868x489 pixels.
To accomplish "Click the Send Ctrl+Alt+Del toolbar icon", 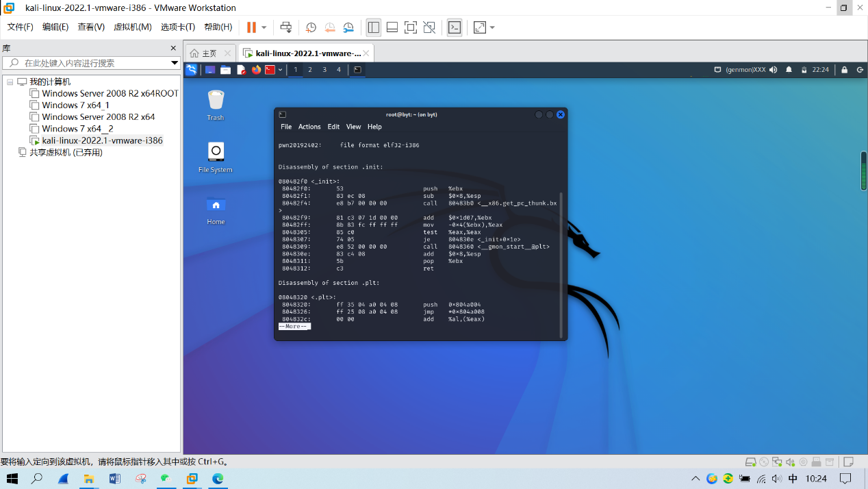I will click(x=286, y=27).
